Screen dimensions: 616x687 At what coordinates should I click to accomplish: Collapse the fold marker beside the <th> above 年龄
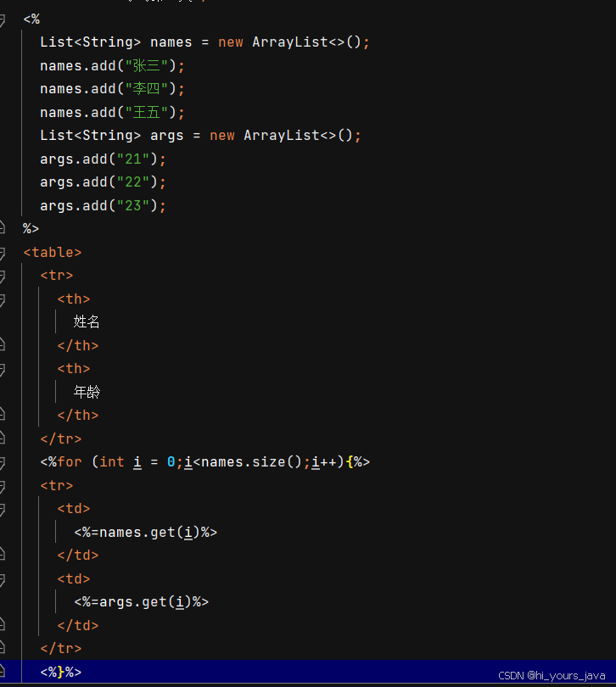pyautogui.click(x=3, y=369)
